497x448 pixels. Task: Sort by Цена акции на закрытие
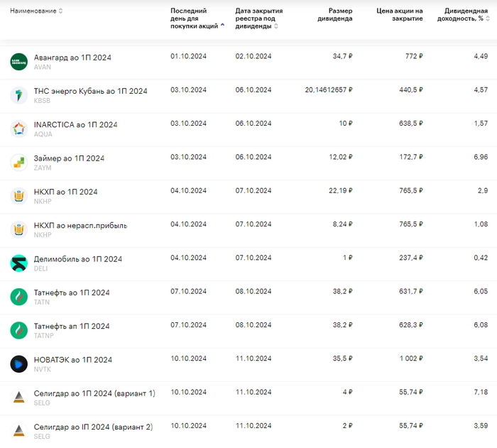pyautogui.click(x=399, y=15)
